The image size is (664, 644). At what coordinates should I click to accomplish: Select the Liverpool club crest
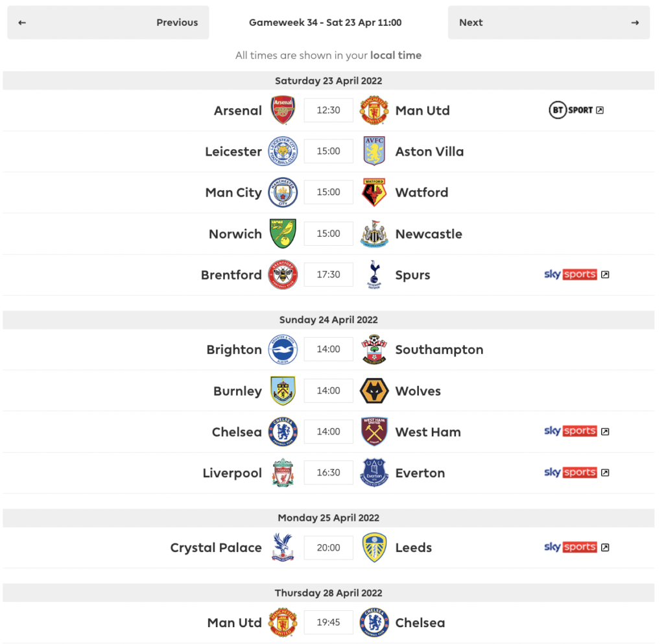coord(283,473)
